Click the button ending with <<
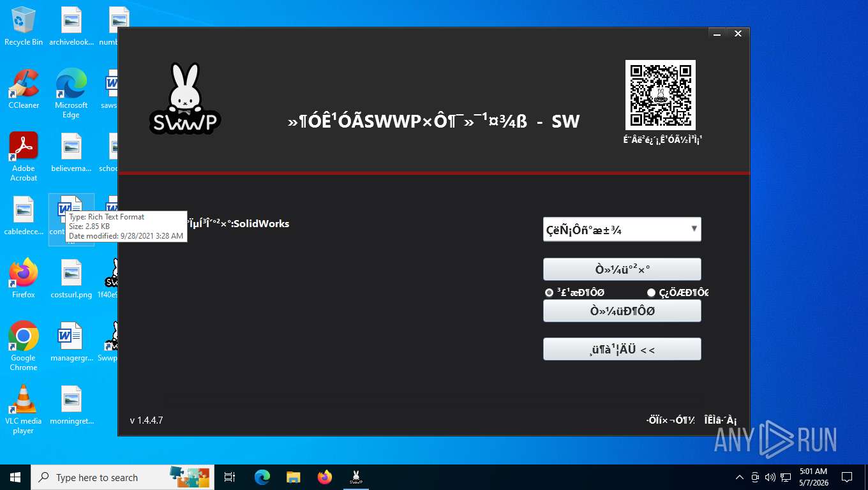 pos(622,349)
